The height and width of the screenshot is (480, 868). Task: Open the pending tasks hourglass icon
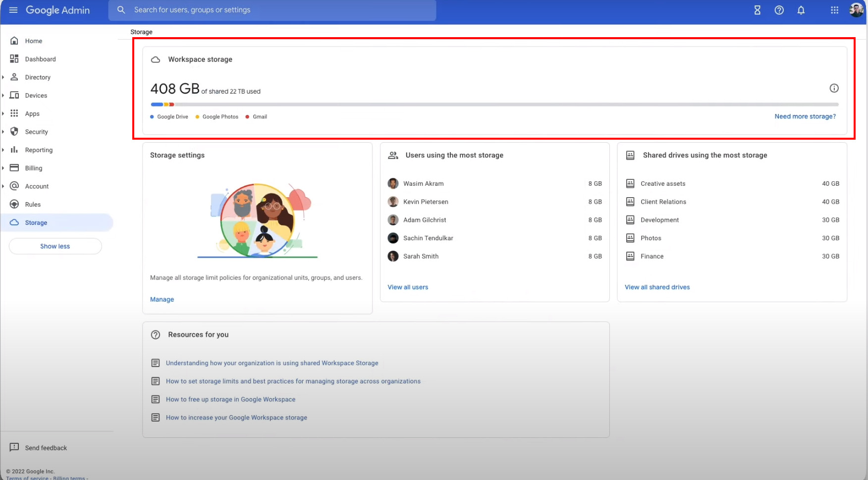tap(757, 10)
